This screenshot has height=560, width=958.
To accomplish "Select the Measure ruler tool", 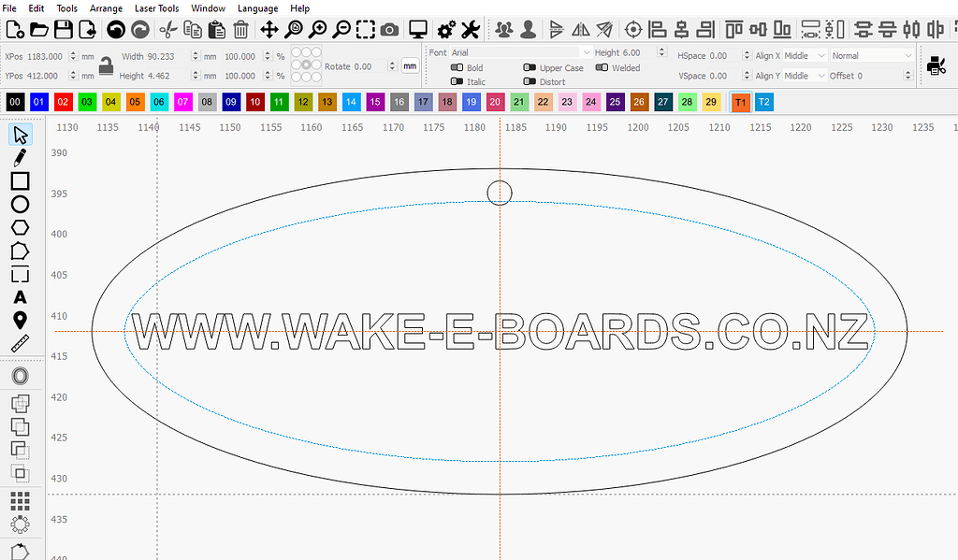I will 20,343.
